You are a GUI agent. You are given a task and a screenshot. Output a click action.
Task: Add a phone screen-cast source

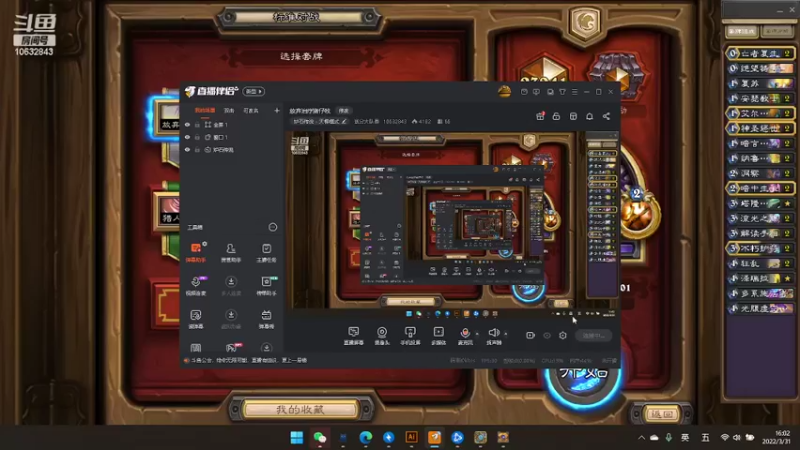[410, 336]
